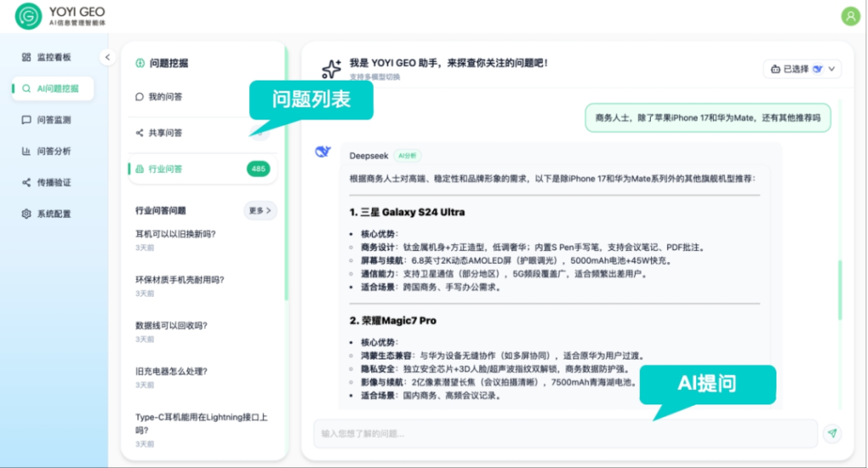
Task: Click the Deepseek whale logo icon
Action: [x=323, y=152]
